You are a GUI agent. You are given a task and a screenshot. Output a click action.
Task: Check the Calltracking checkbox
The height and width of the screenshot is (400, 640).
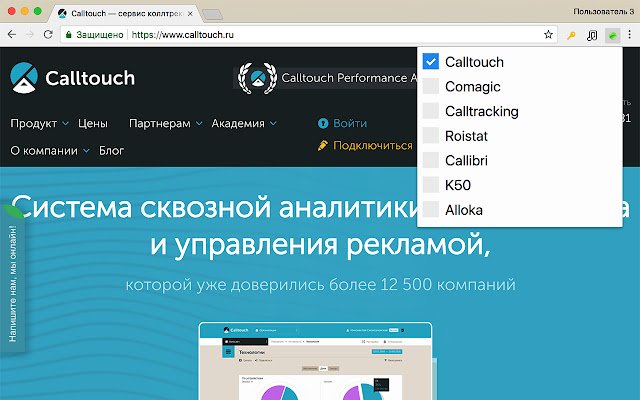(x=431, y=111)
